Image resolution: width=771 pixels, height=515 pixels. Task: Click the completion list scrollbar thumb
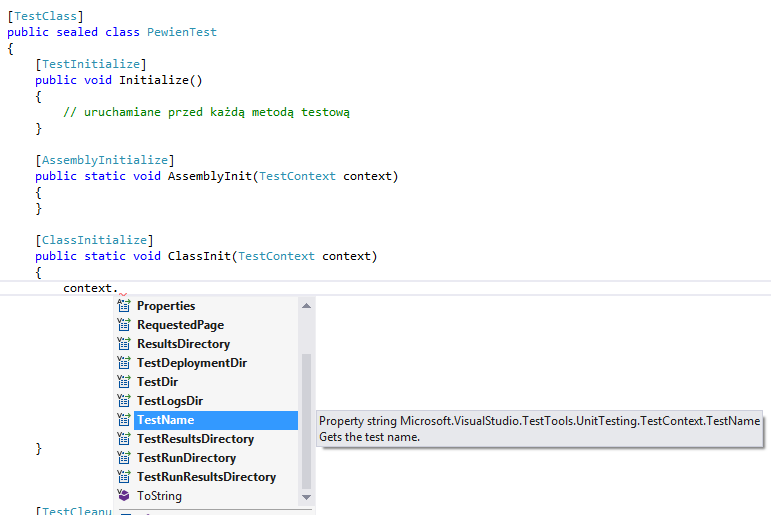pyautogui.click(x=307, y=420)
